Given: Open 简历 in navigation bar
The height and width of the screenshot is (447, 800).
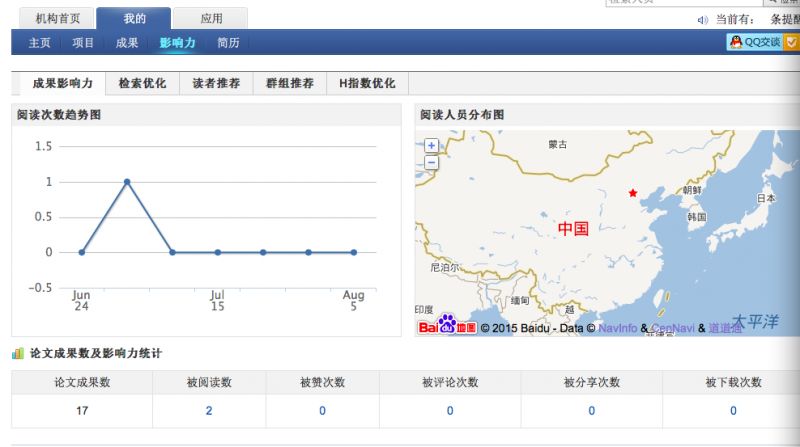Looking at the screenshot, I should click(x=228, y=43).
